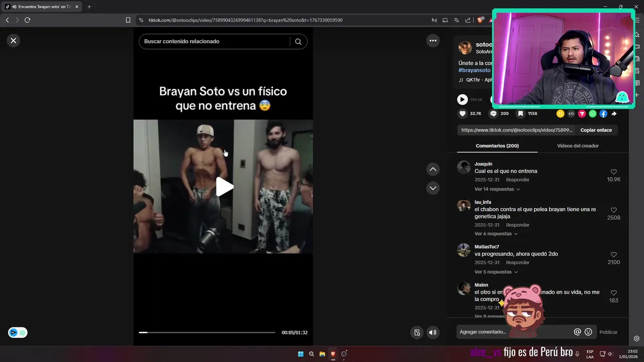Go to the next video with the down arrow

coord(433,188)
